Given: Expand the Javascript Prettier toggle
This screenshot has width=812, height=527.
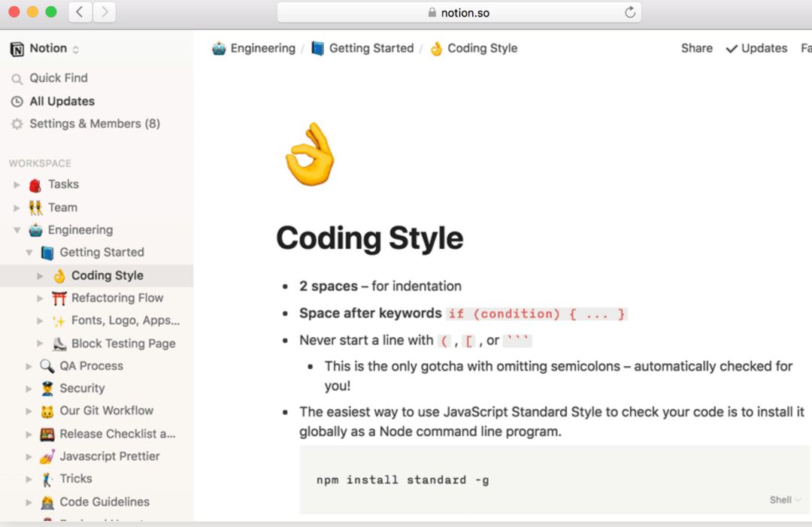Looking at the screenshot, I should point(29,456).
